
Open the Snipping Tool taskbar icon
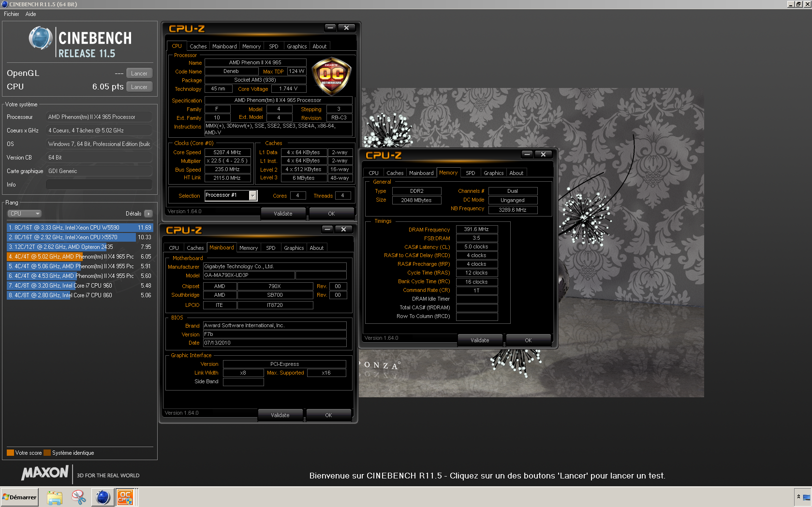(x=78, y=497)
